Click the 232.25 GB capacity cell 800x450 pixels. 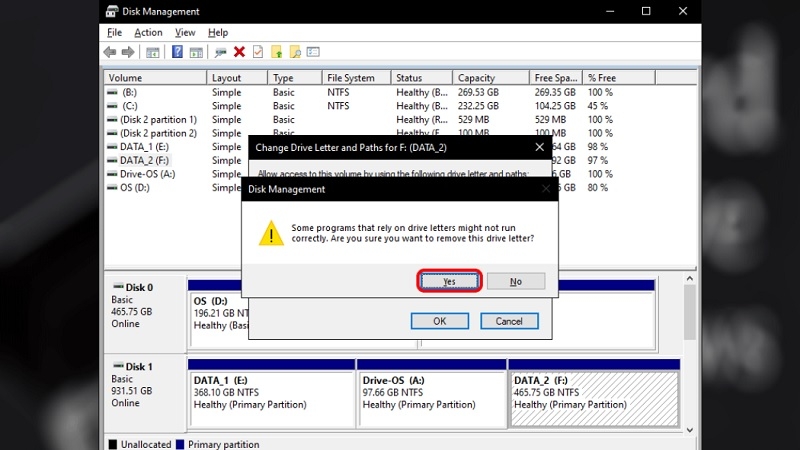[478, 106]
